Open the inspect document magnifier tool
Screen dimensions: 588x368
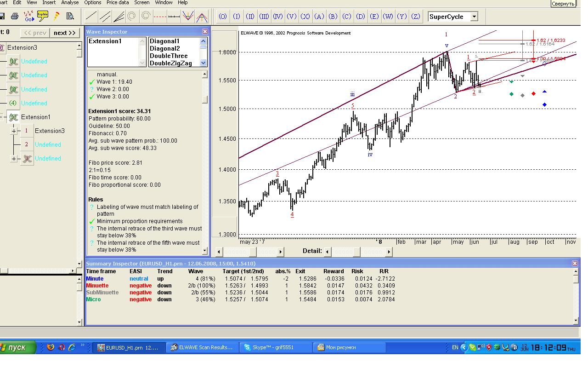tap(70, 16)
